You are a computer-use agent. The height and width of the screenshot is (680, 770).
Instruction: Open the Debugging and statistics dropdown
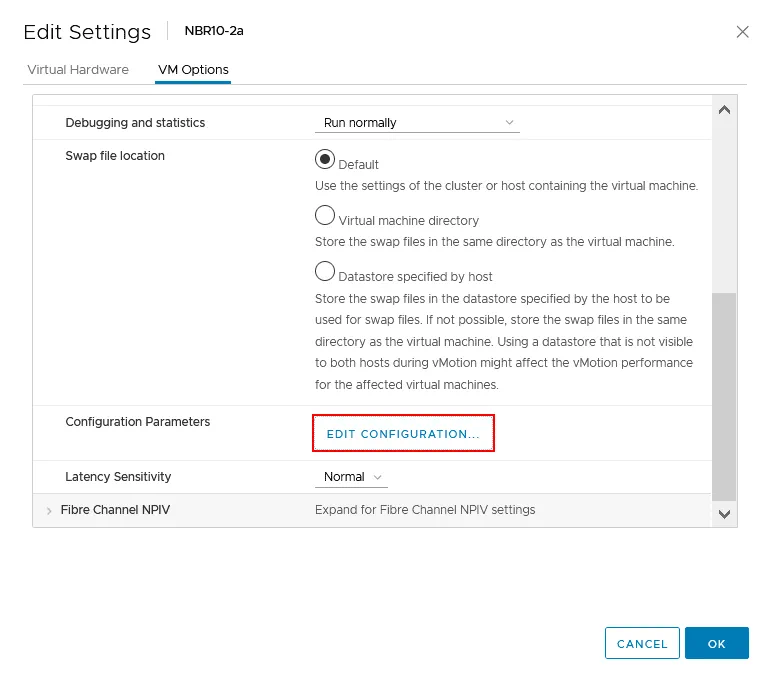tap(417, 123)
